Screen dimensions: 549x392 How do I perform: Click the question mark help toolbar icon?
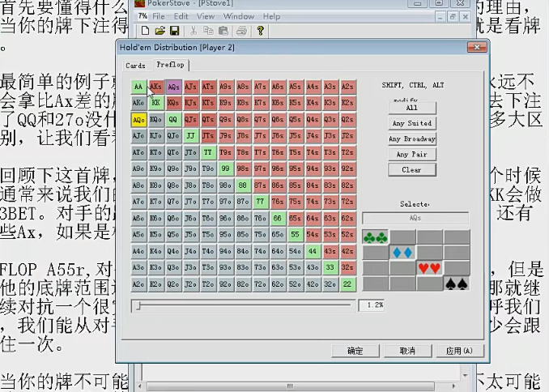click(259, 31)
